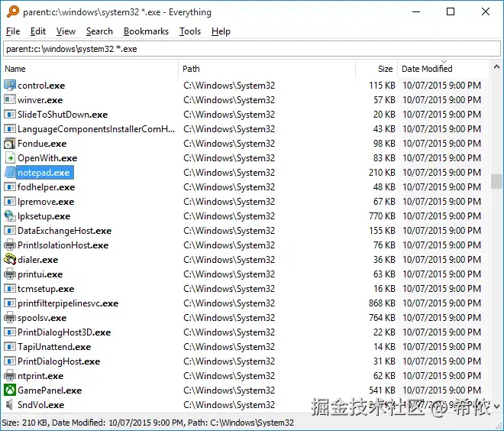Sort by Date Modified column header

(x=444, y=69)
